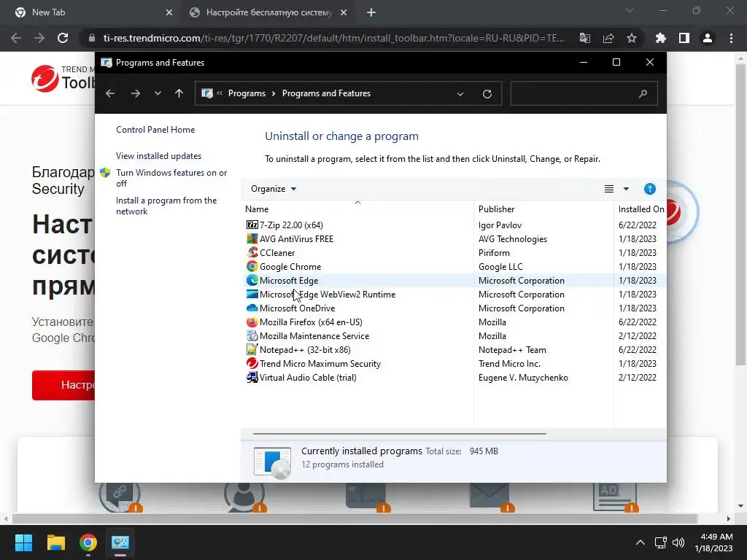This screenshot has height=560, width=747.
Task: Close the New Tab tab
Action: click(169, 12)
